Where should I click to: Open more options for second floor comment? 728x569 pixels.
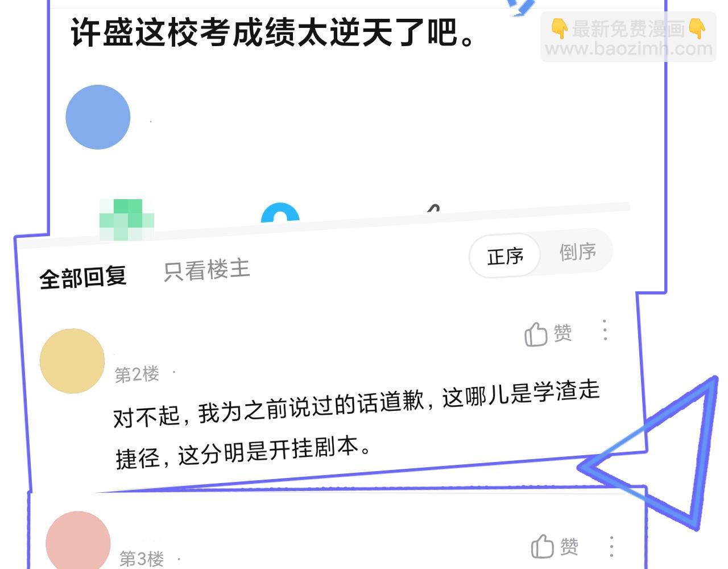tap(605, 330)
